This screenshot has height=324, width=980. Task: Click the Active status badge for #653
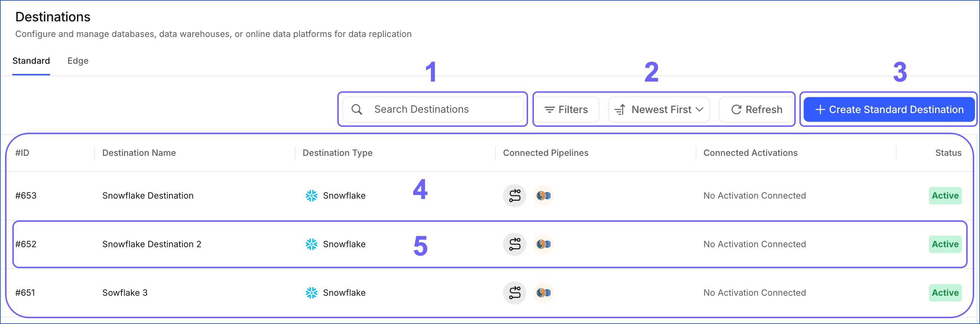(x=945, y=195)
